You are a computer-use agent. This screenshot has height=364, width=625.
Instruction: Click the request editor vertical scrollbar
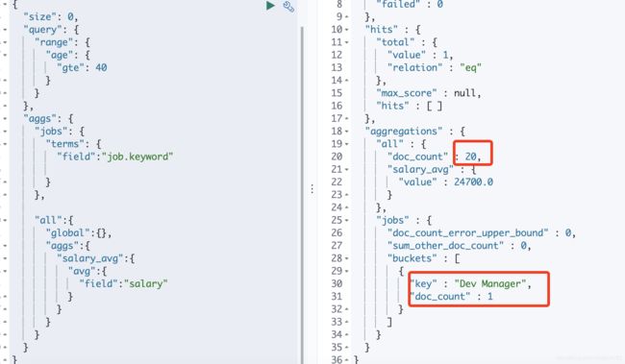(x=302, y=195)
